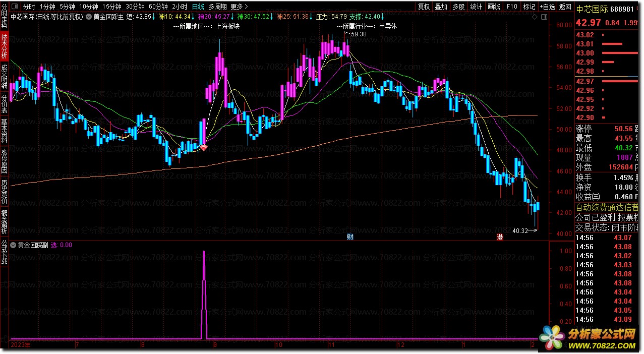Click the 多股 multi-stock button
The width and height of the screenshot is (644, 354).
(x=458, y=7)
